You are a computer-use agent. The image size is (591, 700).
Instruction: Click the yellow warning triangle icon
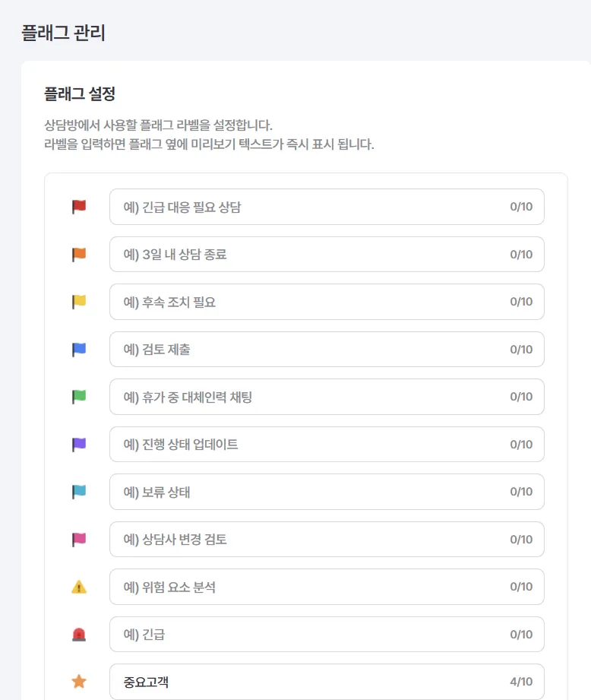click(79, 587)
